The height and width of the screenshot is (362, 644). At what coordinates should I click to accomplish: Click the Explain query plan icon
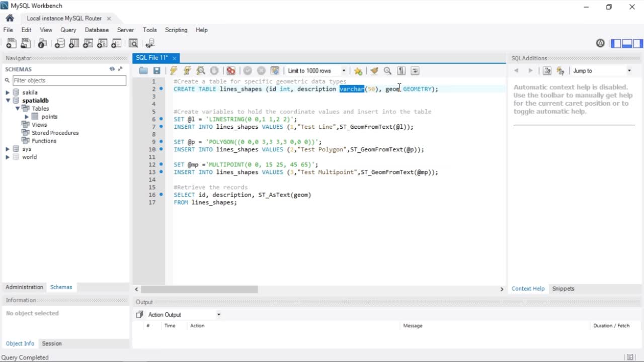point(201,71)
